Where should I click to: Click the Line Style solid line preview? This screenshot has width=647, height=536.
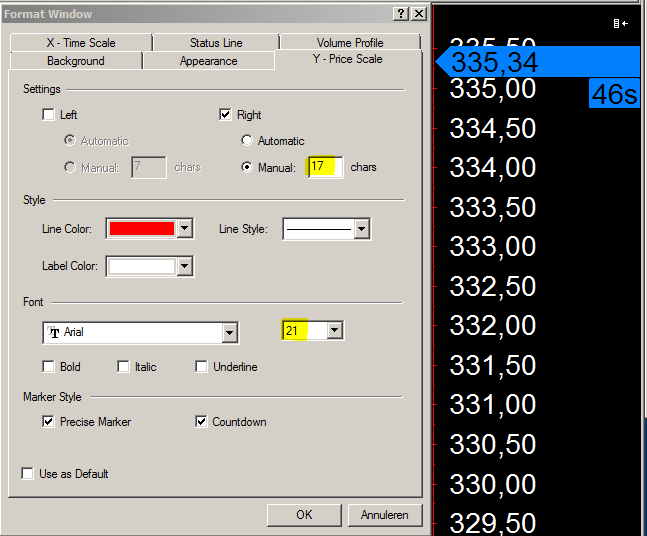coord(319,229)
